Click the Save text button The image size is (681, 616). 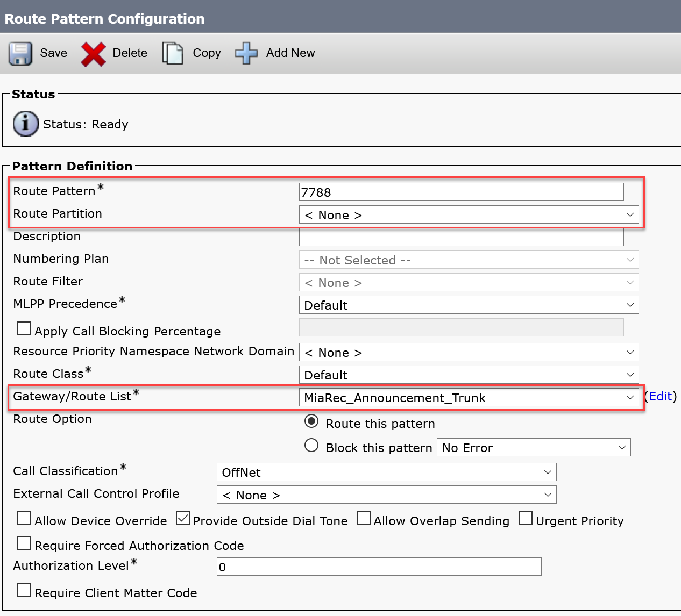coord(53,53)
